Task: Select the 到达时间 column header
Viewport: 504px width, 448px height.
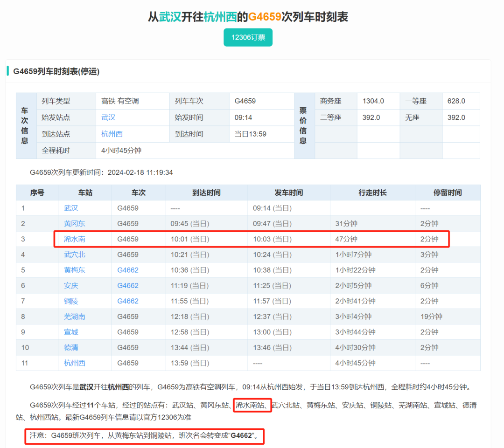Action: (x=206, y=193)
